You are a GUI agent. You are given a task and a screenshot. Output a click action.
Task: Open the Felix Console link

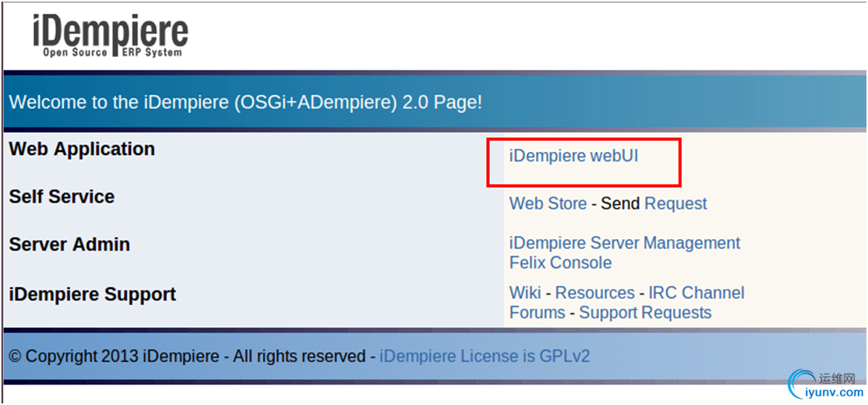[560, 262]
